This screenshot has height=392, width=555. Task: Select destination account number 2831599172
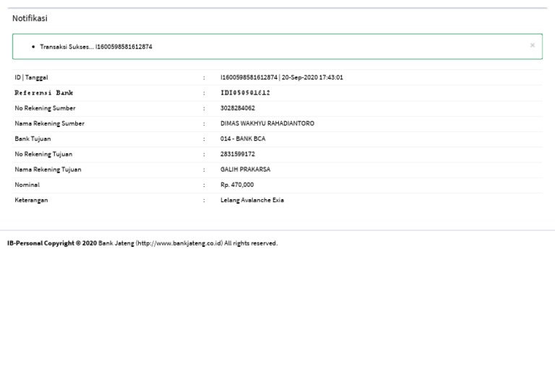click(x=238, y=154)
